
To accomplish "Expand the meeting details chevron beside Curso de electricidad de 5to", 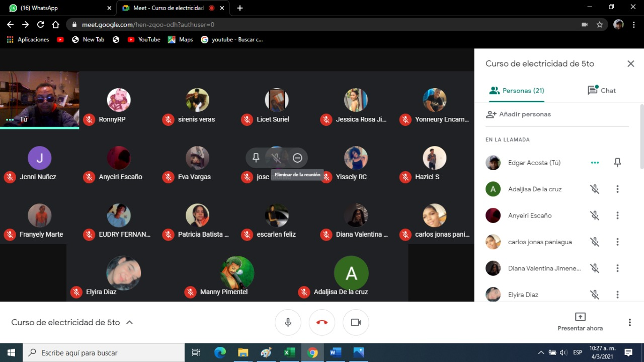I will click(x=129, y=322).
